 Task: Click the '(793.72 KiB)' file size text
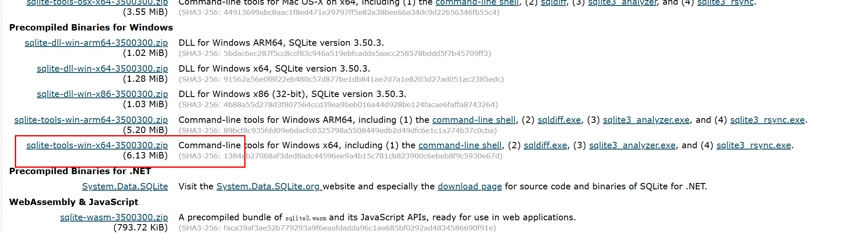coord(140,227)
